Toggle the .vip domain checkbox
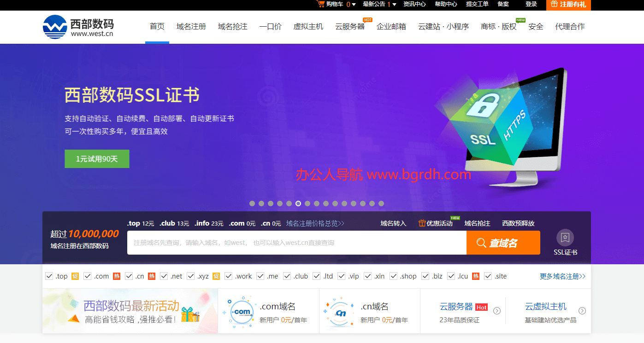Image resolution: width=644 pixels, height=343 pixels. tap(342, 276)
